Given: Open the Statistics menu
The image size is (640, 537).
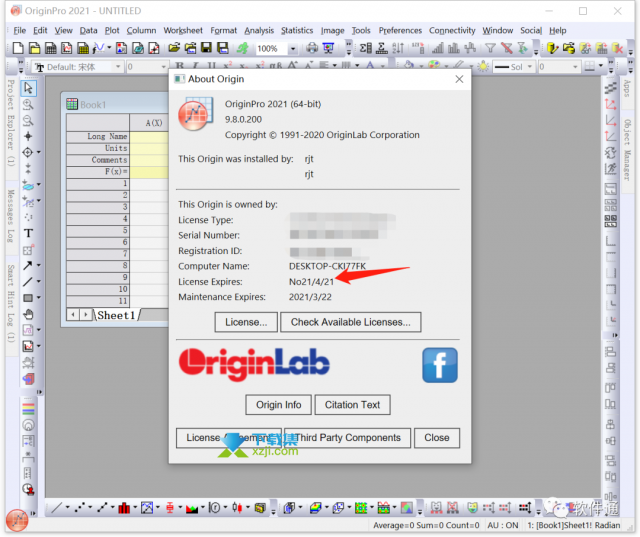Looking at the screenshot, I should click(297, 31).
